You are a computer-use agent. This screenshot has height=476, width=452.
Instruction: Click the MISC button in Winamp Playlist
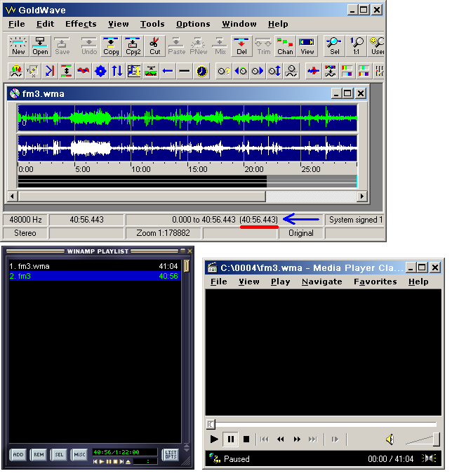79,454
